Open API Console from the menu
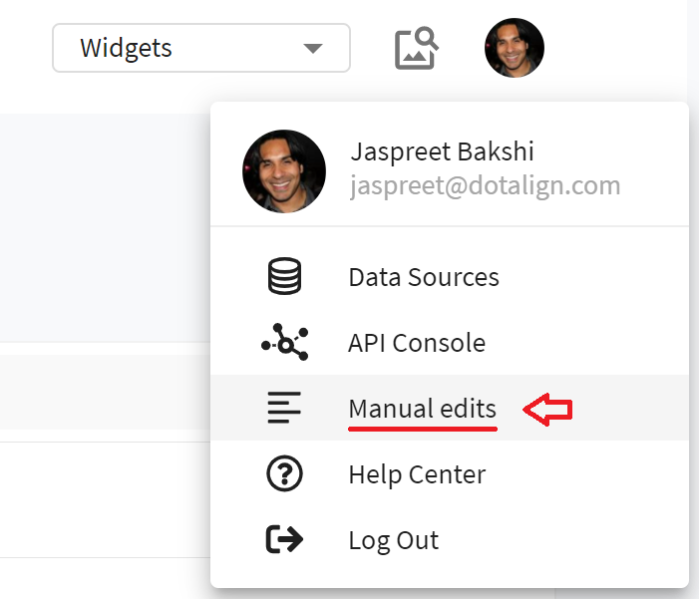The width and height of the screenshot is (700, 599). click(450, 342)
